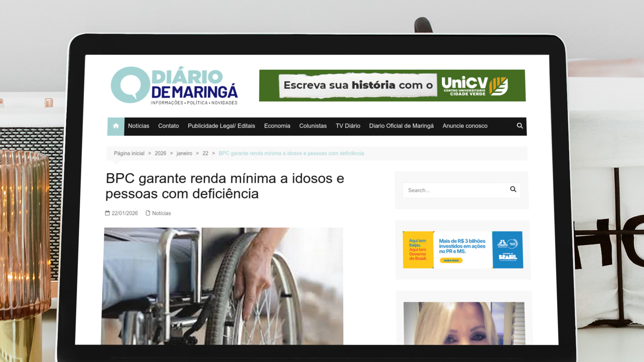This screenshot has height=362, width=644.
Task: Open Diario Oficial de Maringá page
Action: point(401,126)
